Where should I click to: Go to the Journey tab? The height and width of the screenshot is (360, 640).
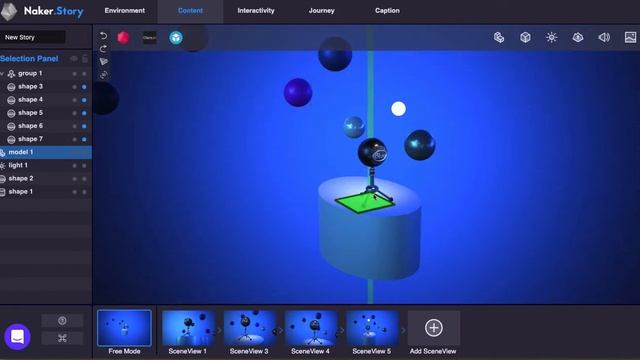tap(322, 11)
